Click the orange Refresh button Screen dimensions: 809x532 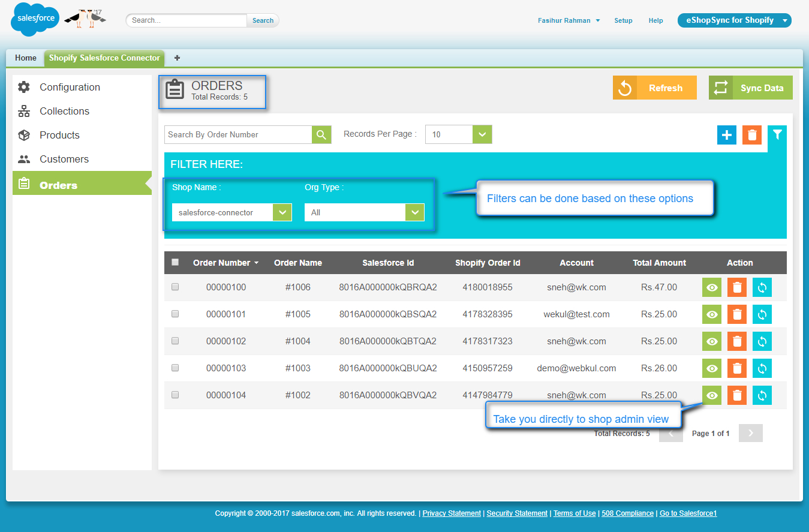[655, 88]
